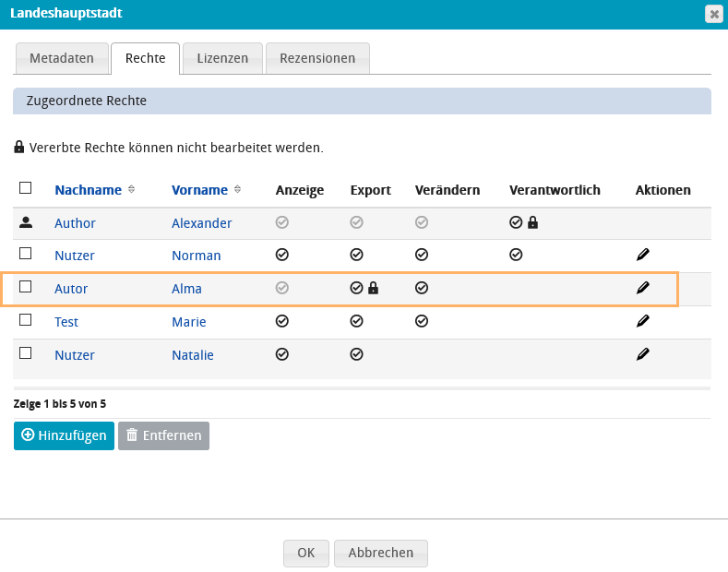Switch to the Metadaten tab
Screen dimensions: 728x572
(62, 58)
